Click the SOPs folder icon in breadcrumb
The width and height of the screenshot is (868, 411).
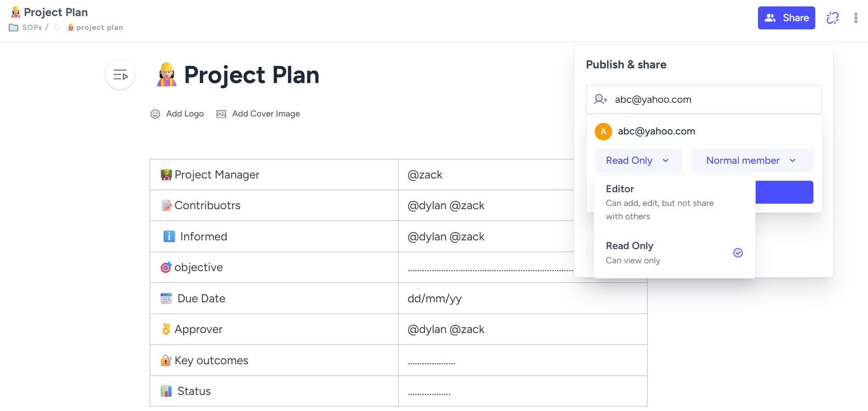click(14, 28)
